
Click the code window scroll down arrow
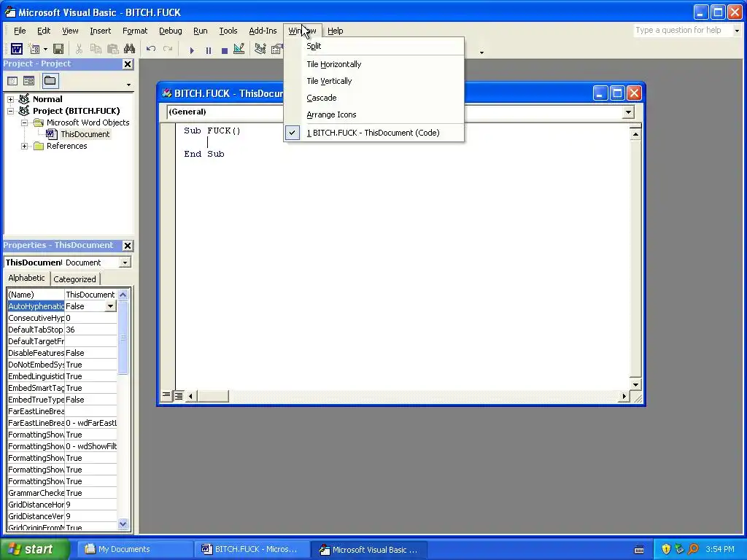coord(635,384)
